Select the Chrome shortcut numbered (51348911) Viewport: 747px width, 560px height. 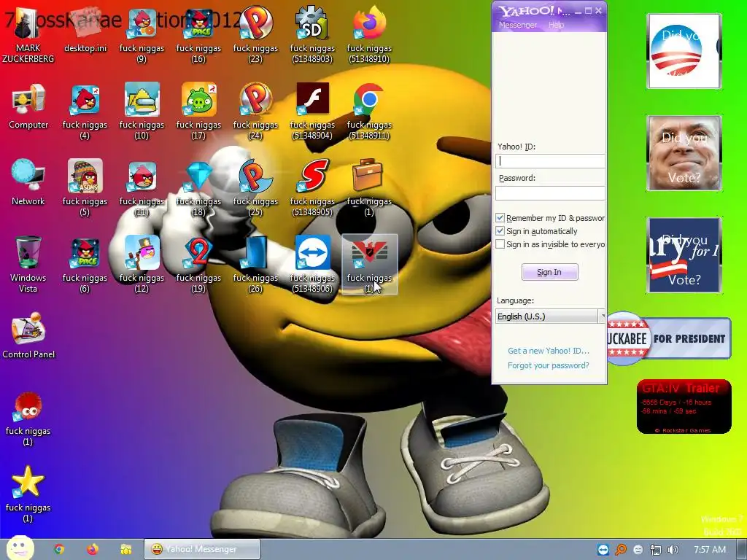pos(369,111)
